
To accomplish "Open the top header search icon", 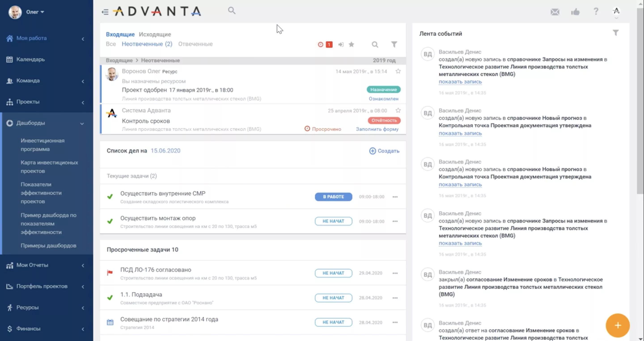I will pyautogui.click(x=231, y=11).
